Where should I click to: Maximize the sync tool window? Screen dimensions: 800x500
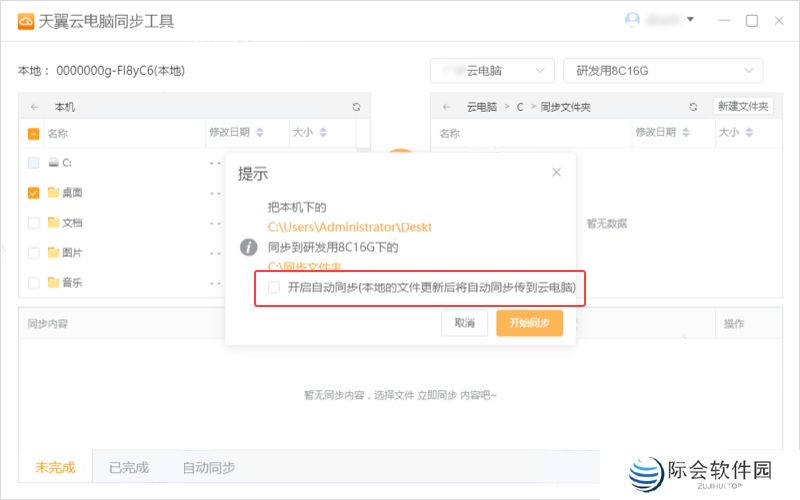pos(752,20)
